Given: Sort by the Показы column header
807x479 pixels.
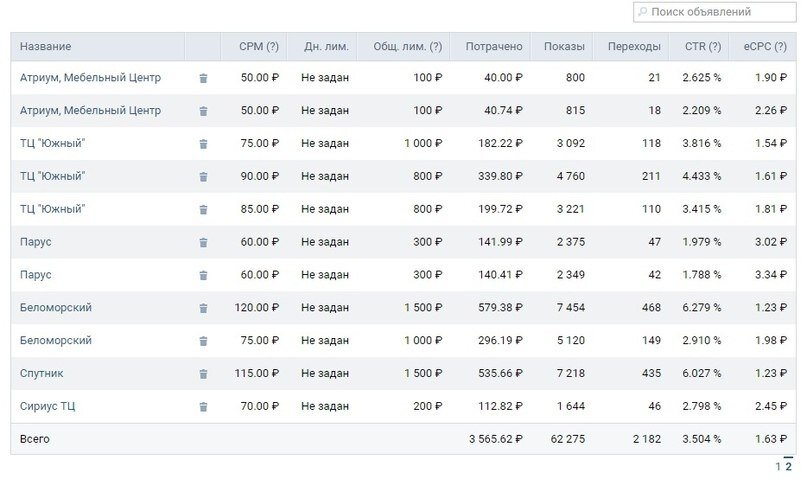Looking at the screenshot, I should coord(564,46).
